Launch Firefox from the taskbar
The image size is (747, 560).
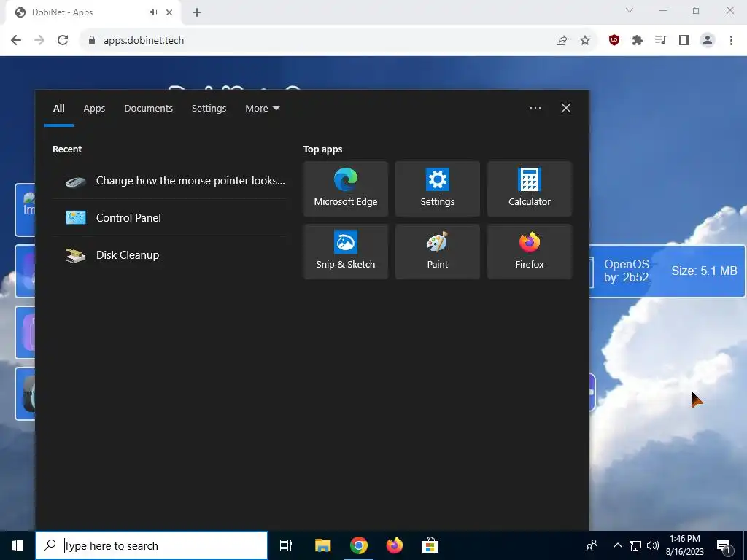(394, 545)
